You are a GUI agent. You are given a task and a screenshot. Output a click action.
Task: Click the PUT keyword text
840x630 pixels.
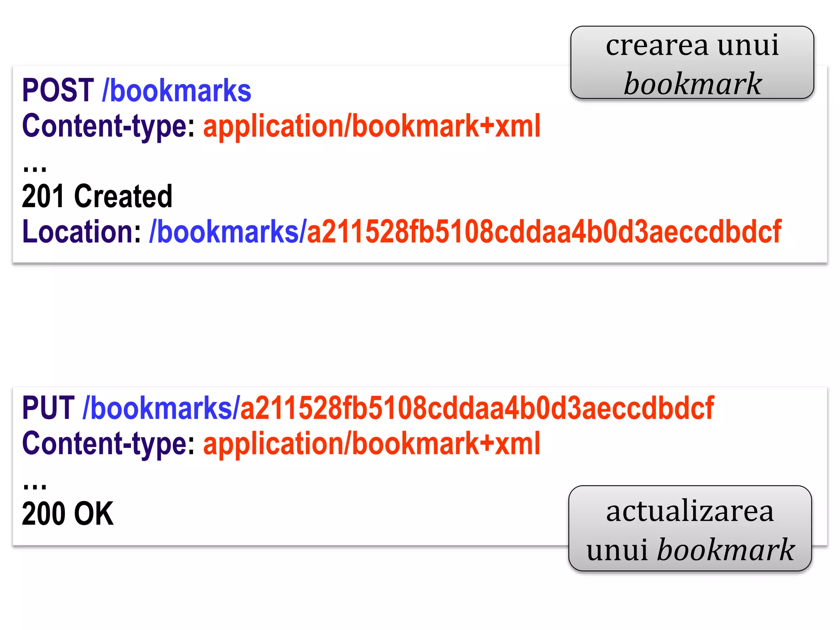click(x=48, y=408)
